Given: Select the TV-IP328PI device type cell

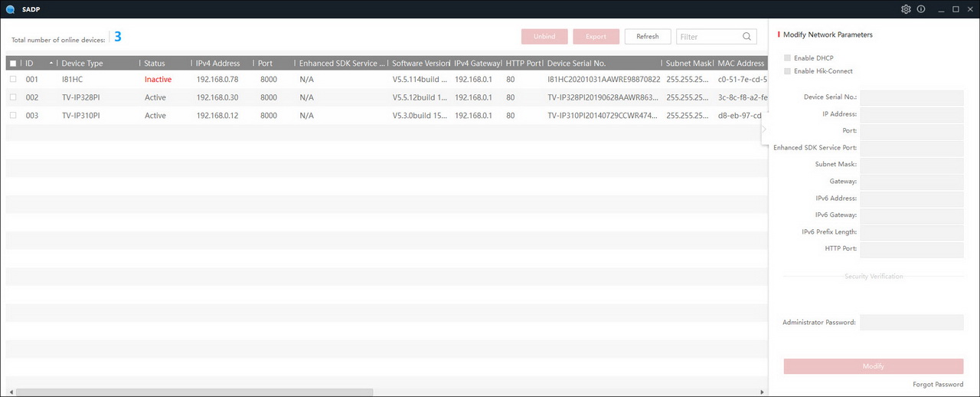Looking at the screenshot, I should pyautogui.click(x=81, y=97).
